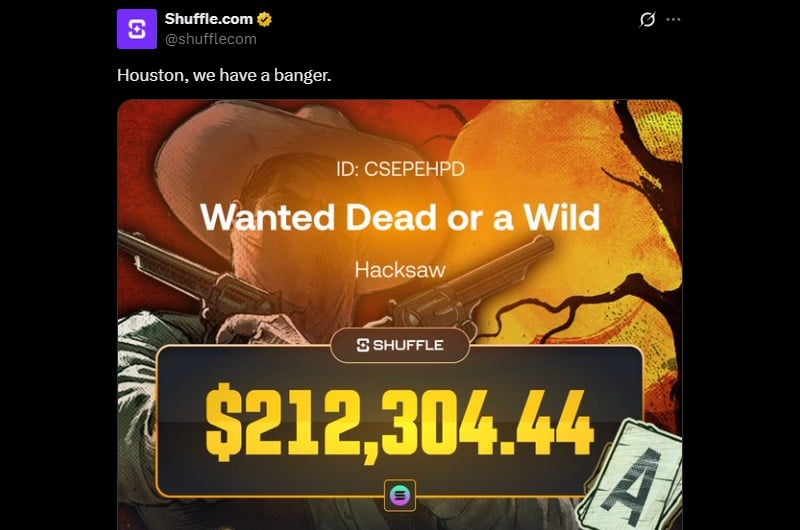Click the Hacksaw provider label
The image size is (800, 530).
pos(400,270)
